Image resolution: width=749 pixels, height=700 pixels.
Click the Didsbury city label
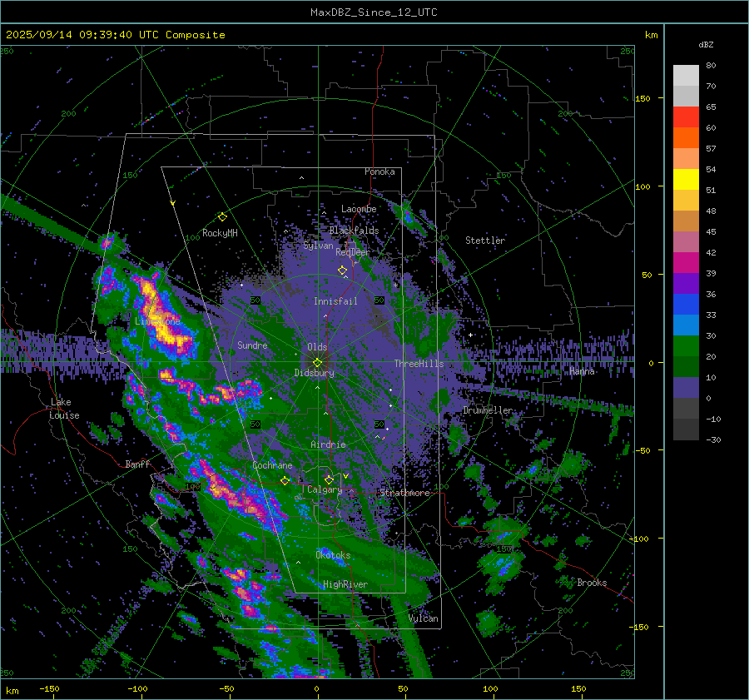coord(315,373)
